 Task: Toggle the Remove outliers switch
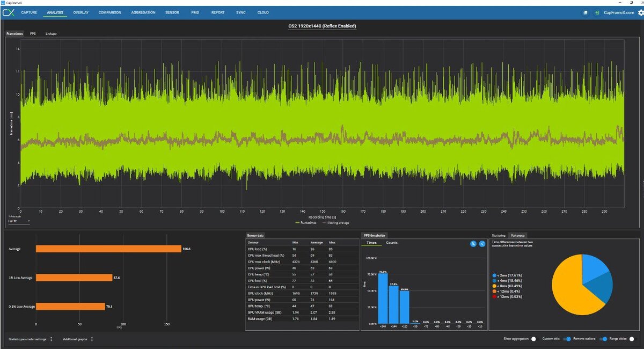tap(603, 339)
